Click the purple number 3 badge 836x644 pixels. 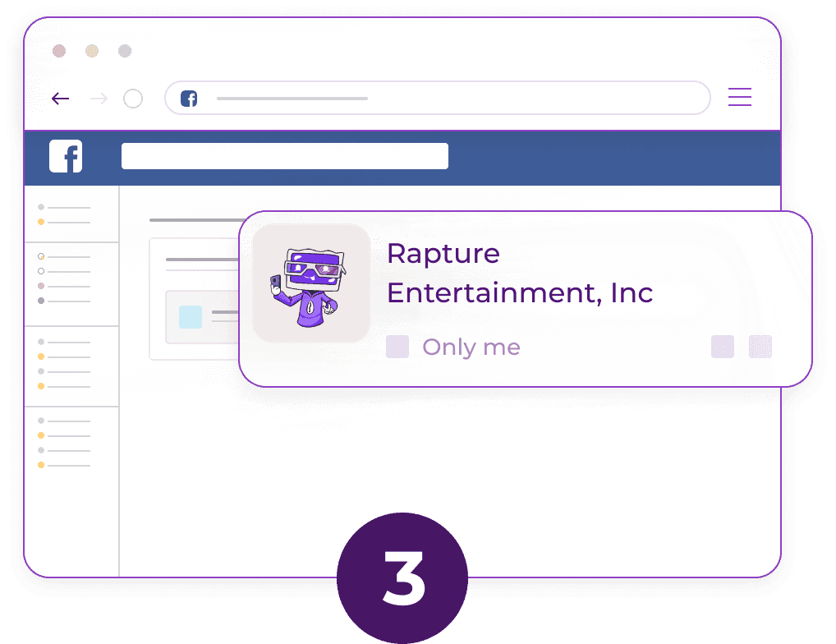point(402,577)
